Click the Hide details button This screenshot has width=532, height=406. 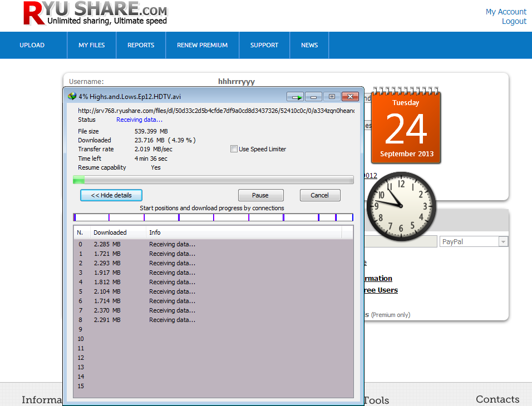111,195
